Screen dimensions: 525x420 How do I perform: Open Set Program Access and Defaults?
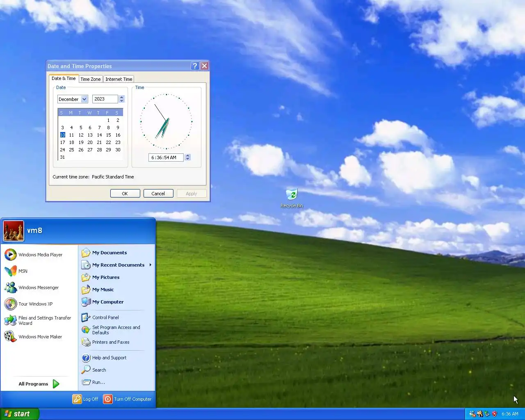111,330
